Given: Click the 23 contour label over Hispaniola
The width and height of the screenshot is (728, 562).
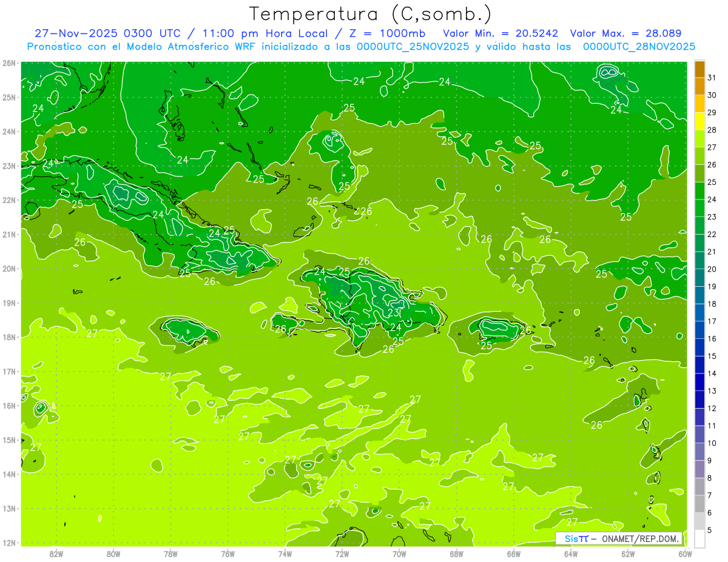Looking at the screenshot, I should [394, 313].
